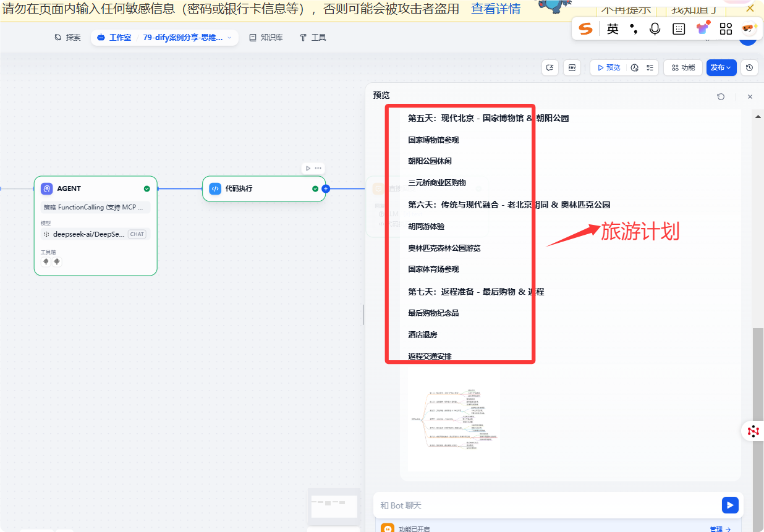Click the second tool icon in the AGENT tool list
The height and width of the screenshot is (532, 764).
pyautogui.click(x=57, y=261)
